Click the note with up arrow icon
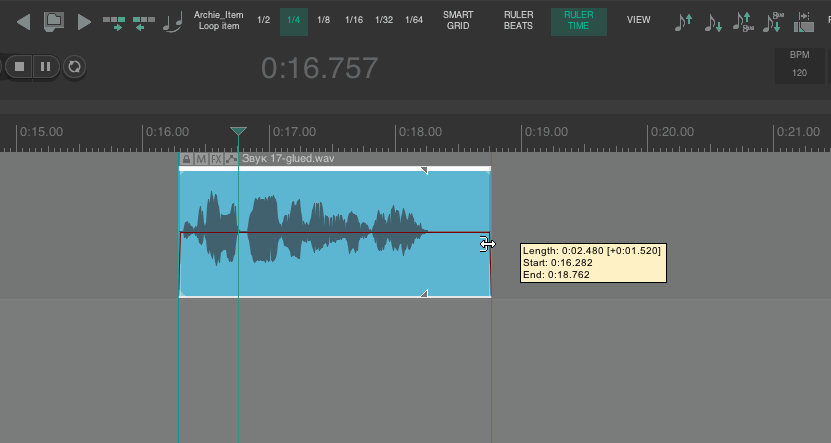Screen dimensions: 831x443 [x=684, y=21]
